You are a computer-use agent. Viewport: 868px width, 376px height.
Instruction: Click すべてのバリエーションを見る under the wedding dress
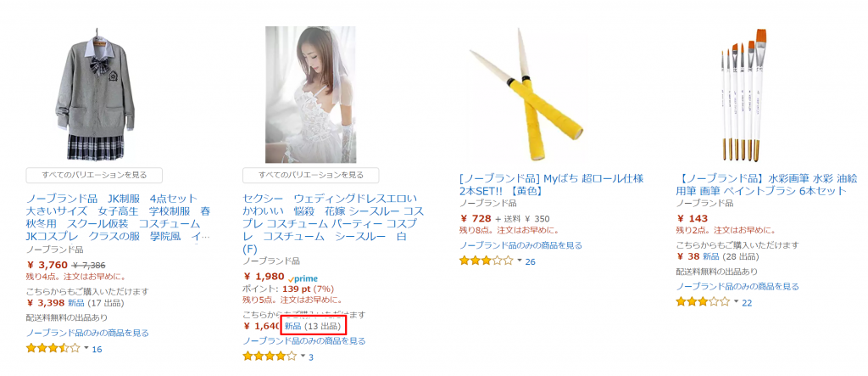pos(310,175)
